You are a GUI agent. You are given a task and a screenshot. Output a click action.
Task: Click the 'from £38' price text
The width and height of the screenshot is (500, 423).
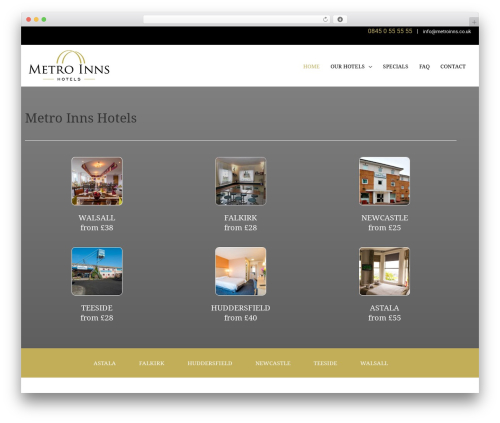(97, 228)
